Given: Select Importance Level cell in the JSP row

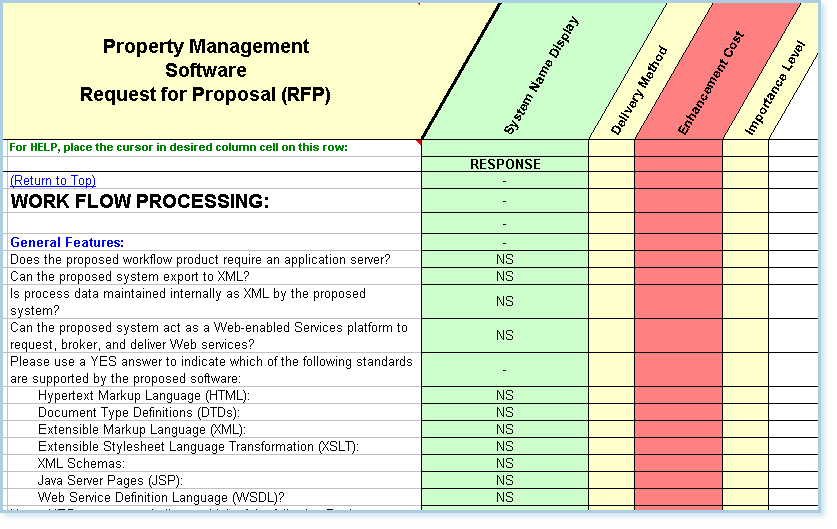Looking at the screenshot, I should (746, 480).
